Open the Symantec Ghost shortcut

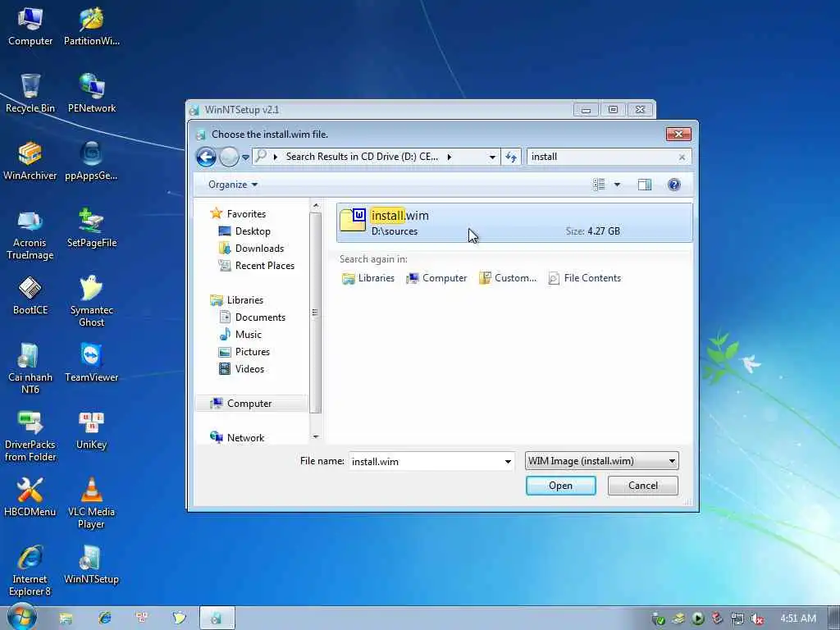click(x=92, y=301)
